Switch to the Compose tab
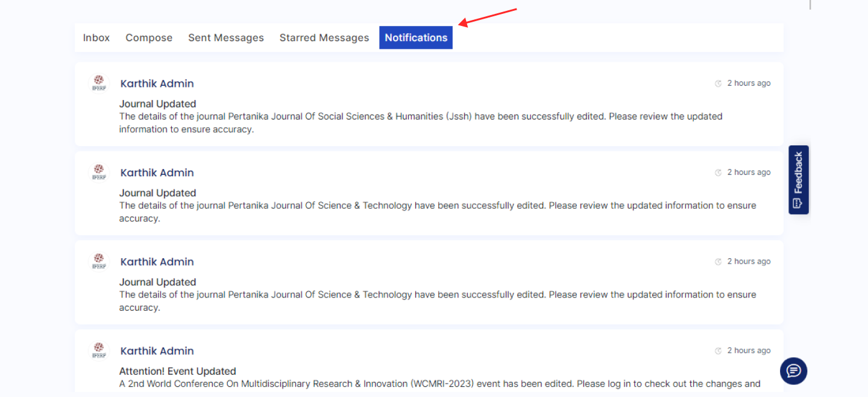 pos(149,37)
